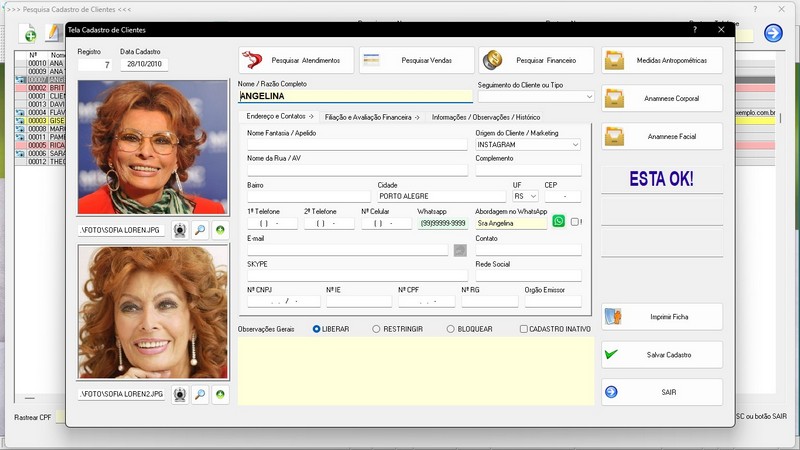800x450 pixels.
Task: Click the gray send e-mail icon
Action: click(460, 250)
